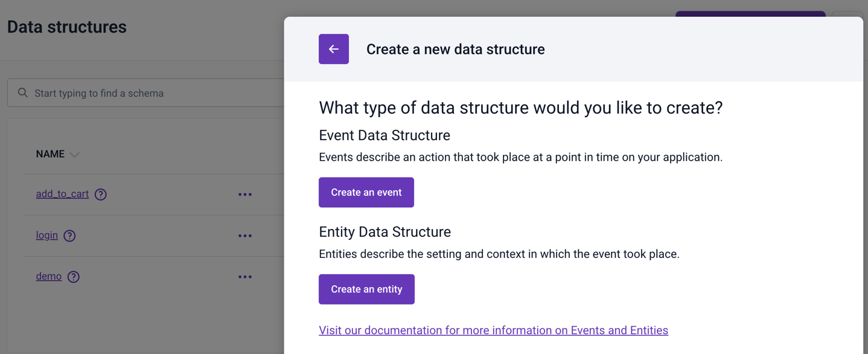This screenshot has height=354, width=868.
Task: Click the Create a new data structure title
Action: click(x=455, y=49)
